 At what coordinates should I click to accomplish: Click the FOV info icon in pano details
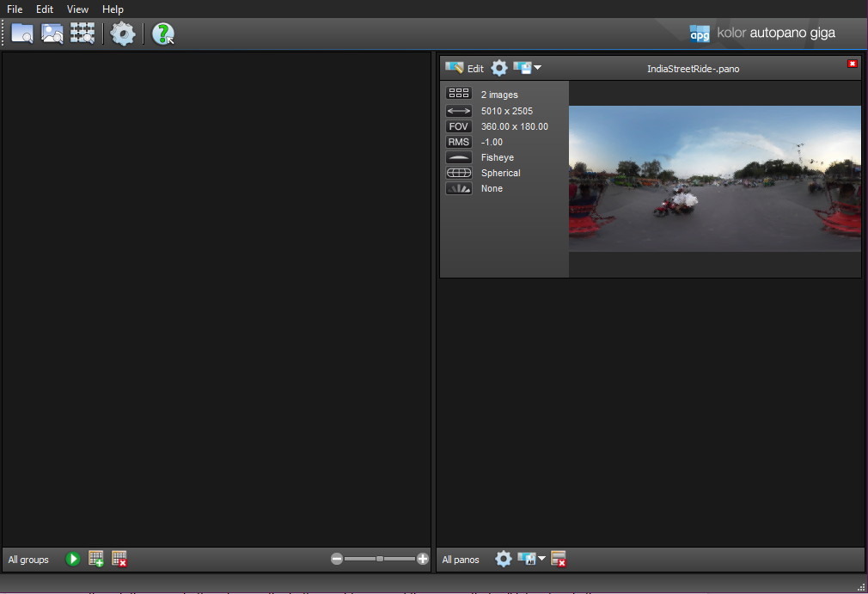pyautogui.click(x=458, y=126)
